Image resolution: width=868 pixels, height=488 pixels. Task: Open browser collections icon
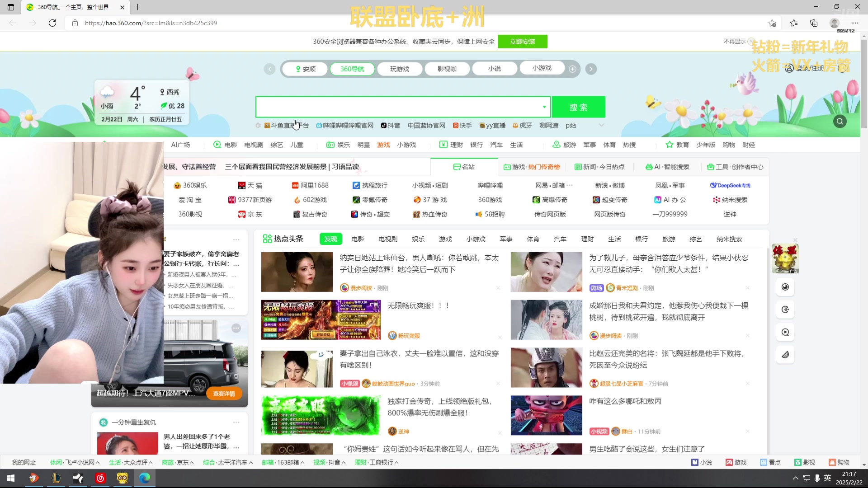click(814, 23)
